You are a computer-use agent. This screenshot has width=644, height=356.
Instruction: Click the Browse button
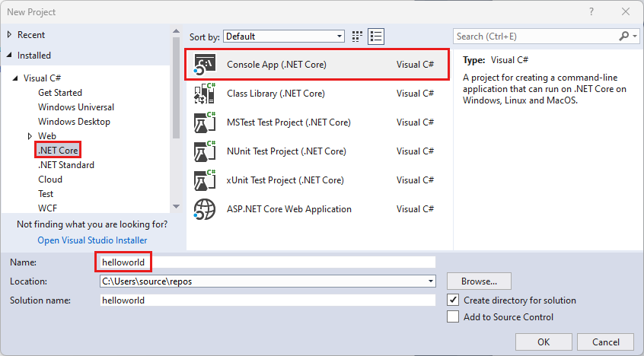click(479, 281)
